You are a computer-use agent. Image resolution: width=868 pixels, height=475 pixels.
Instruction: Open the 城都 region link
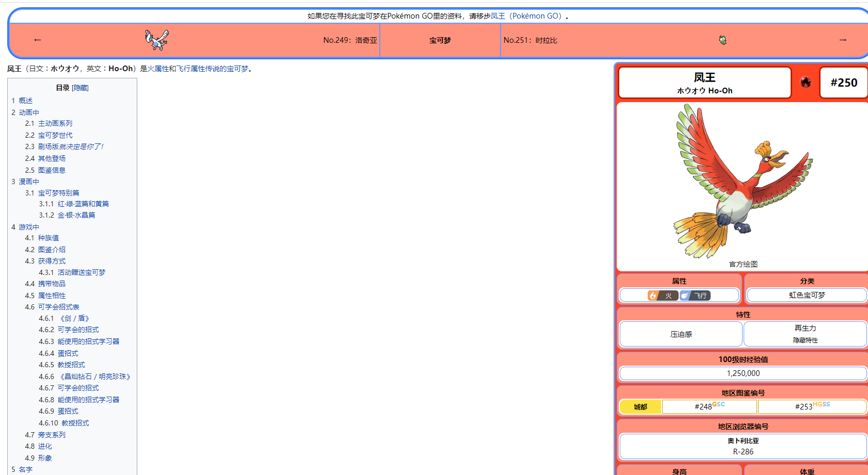[640, 407]
